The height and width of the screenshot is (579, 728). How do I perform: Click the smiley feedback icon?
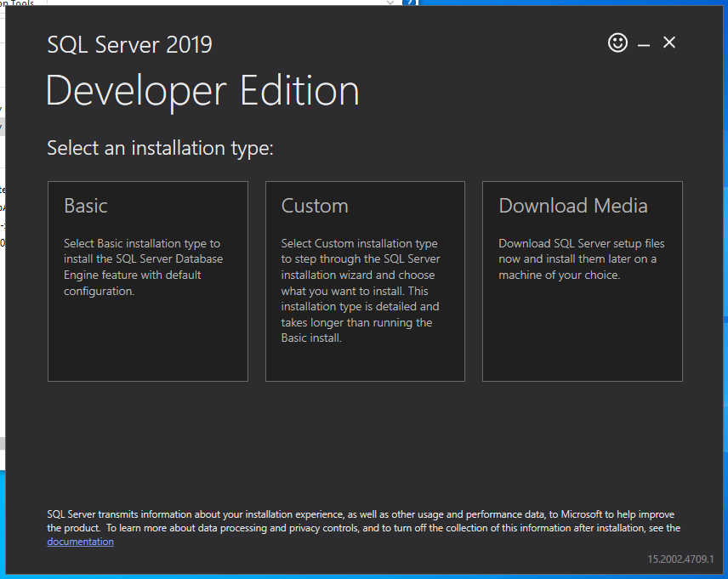click(x=617, y=43)
